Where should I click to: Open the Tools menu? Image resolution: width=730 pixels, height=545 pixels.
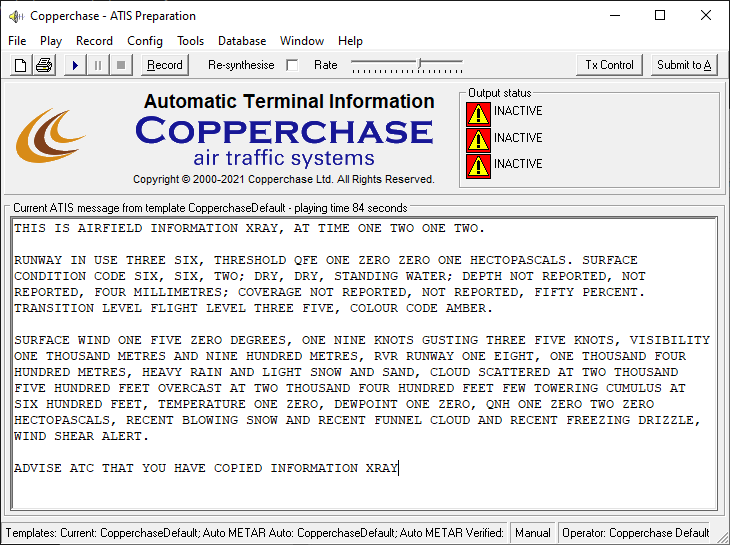(190, 41)
